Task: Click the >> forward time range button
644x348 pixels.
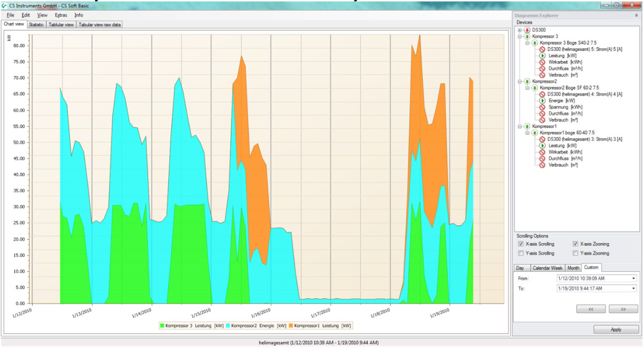Action: point(623,309)
